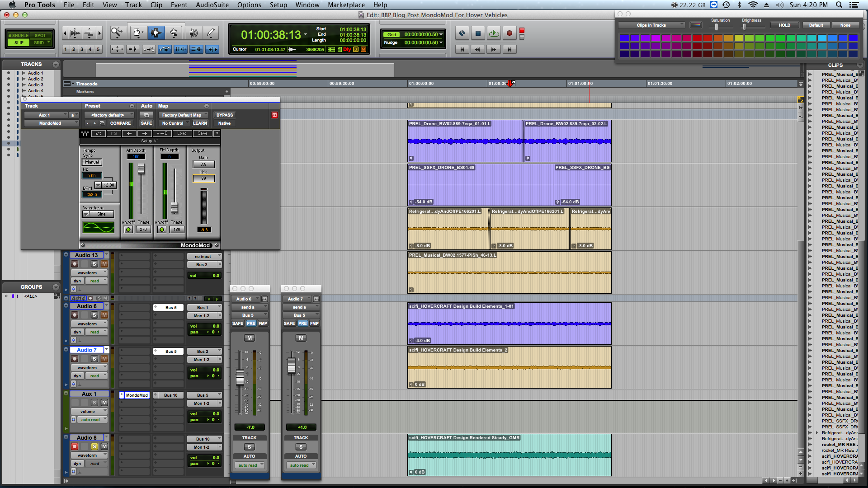868x488 pixels.
Task: Click the Audio 6 send level fader
Action: 240,377
